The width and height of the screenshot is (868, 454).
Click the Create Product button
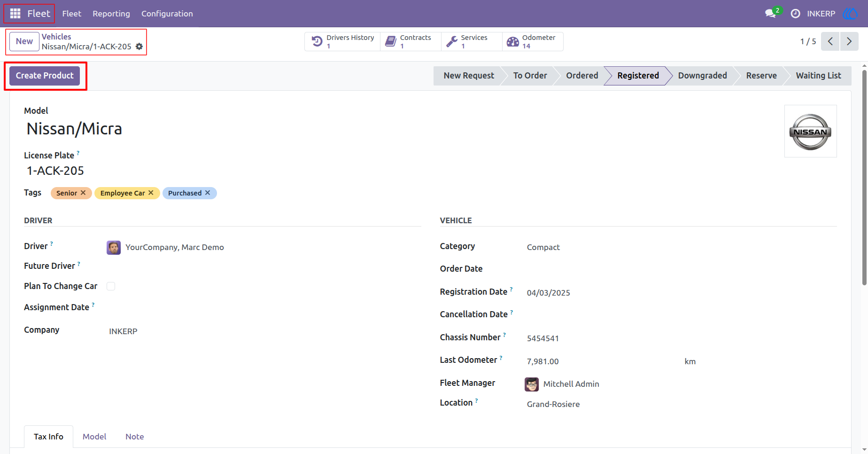[45, 76]
